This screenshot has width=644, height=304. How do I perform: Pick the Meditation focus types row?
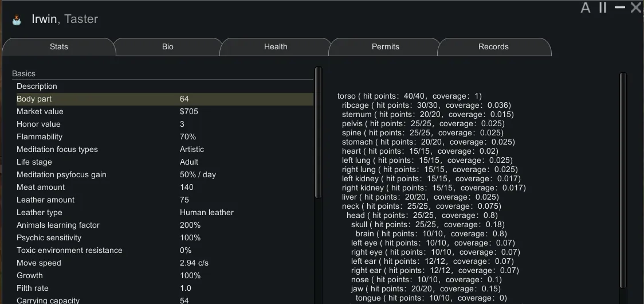coord(164,150)
